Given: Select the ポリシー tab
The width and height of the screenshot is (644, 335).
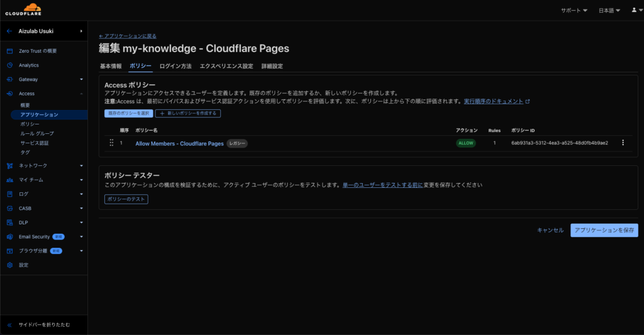Looking at the screenshot, I should click(x=140, y=66).
